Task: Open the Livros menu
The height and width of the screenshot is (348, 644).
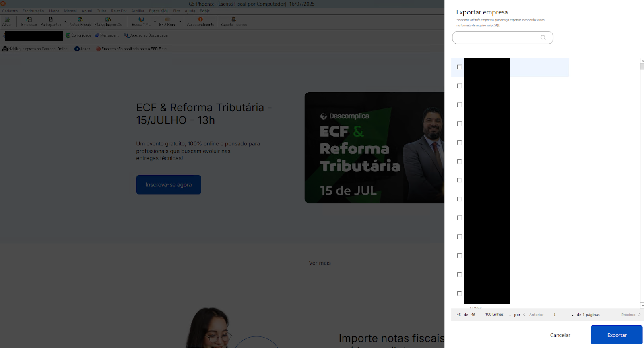Action: (54, 11)
